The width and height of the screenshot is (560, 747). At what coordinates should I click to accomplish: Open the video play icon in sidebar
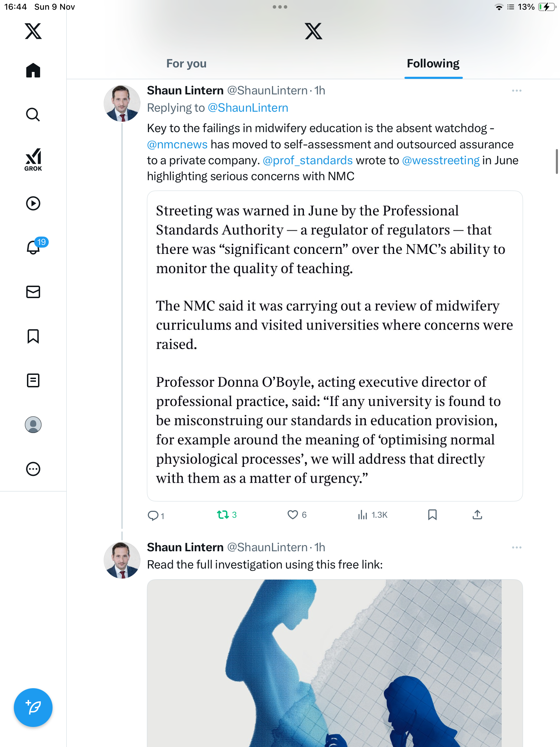click(33, 203)
